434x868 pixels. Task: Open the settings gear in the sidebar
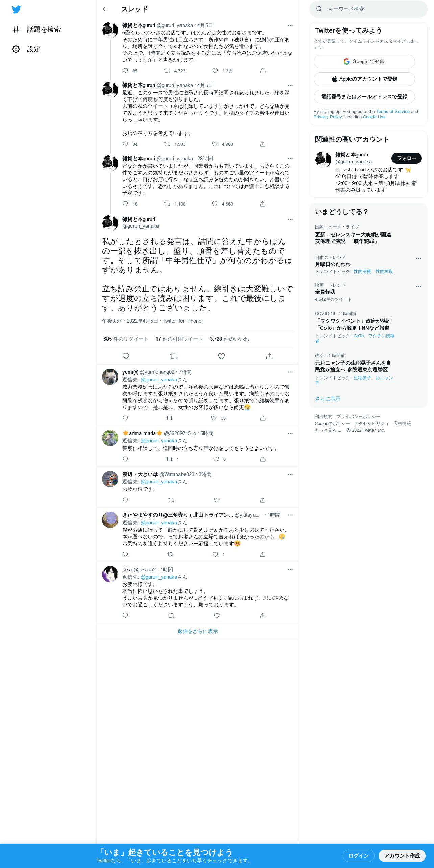pyautogui.click(x=16, y=49)
